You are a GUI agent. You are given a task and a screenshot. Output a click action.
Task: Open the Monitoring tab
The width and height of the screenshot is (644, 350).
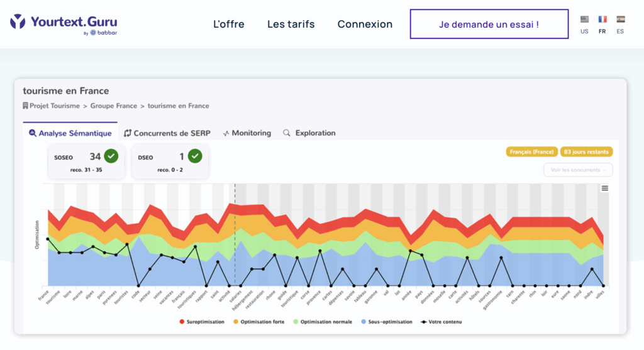[247, 133]
